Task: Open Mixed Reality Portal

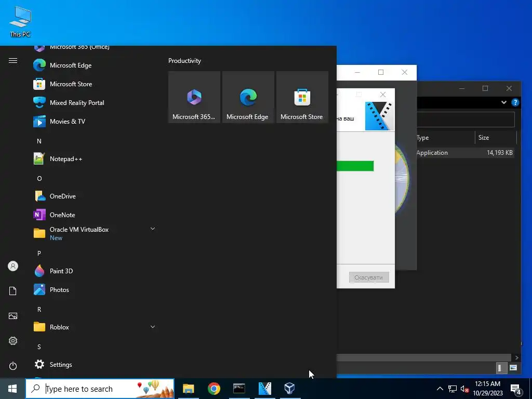Action: pyautogui.click(x=77, y=102)
